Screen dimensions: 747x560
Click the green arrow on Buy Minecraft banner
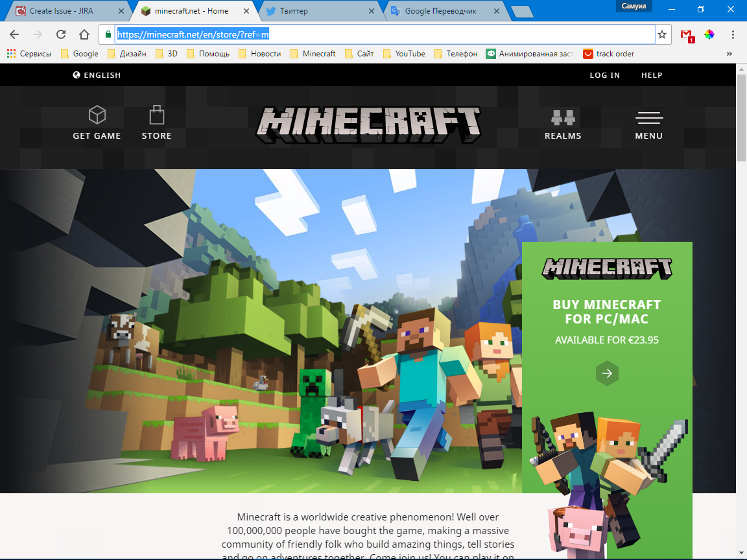[607, 373]
